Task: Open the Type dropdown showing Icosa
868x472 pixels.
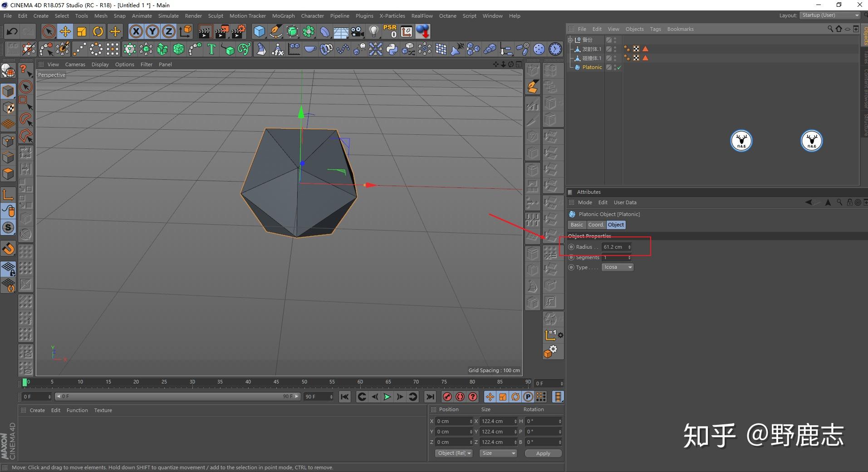Action: coord(618,267)
